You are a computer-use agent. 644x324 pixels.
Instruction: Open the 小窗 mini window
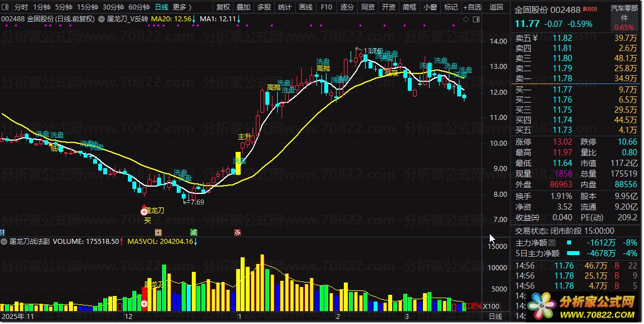[x=430, y=7]
